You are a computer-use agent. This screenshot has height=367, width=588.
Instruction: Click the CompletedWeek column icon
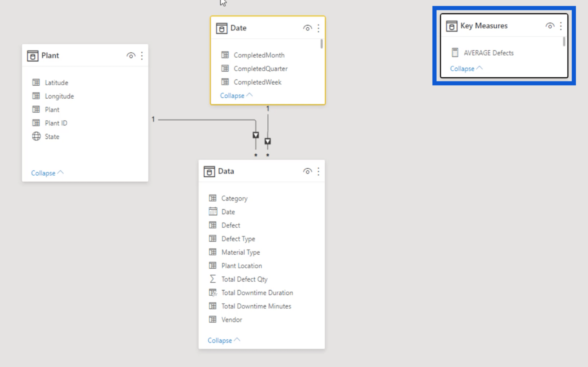[x=225, y=82]
